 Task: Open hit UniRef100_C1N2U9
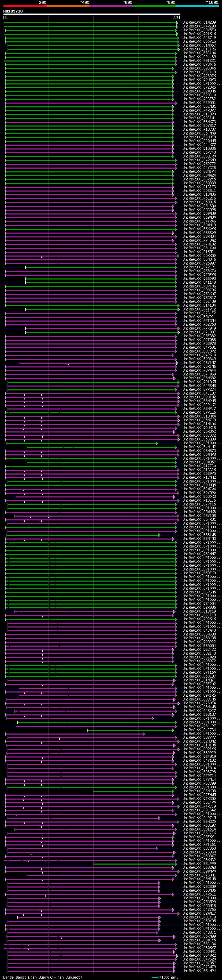[x=199, y=23]
